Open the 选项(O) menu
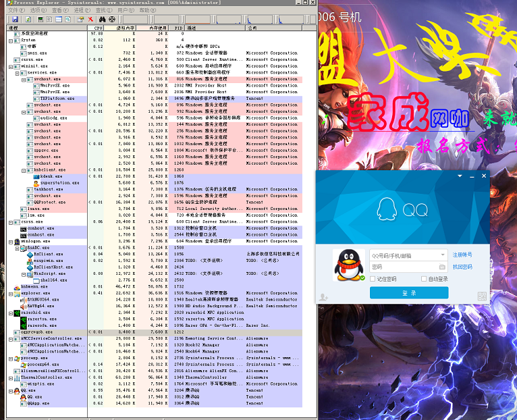 [x=38, y=10]
